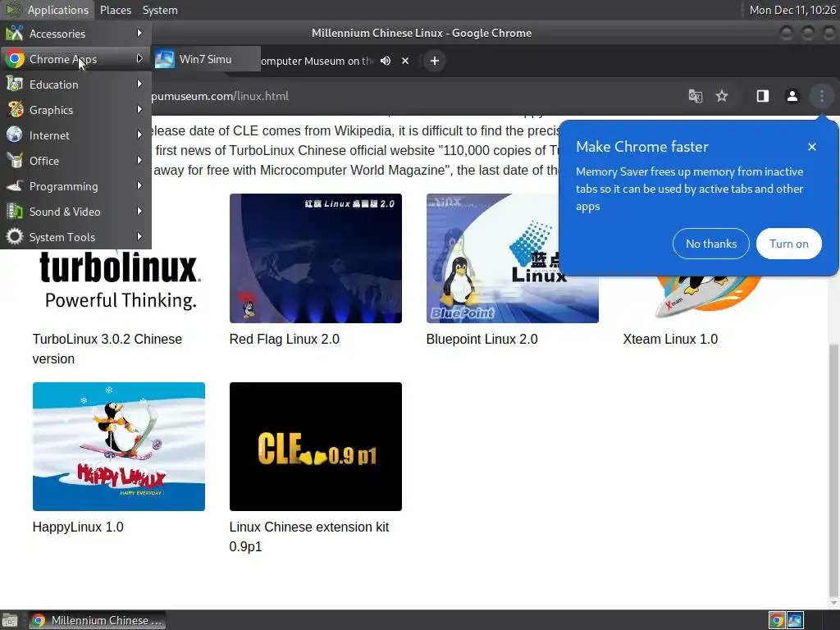The image size is (840, 630).
Task: Click the Graphics palette icon
Action: coord(15,110)
